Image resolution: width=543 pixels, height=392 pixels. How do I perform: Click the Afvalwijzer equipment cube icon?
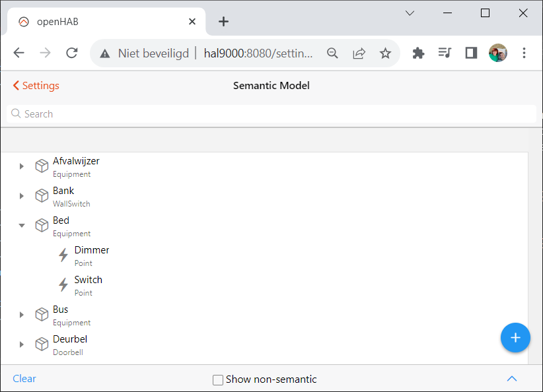pos(42,166)
